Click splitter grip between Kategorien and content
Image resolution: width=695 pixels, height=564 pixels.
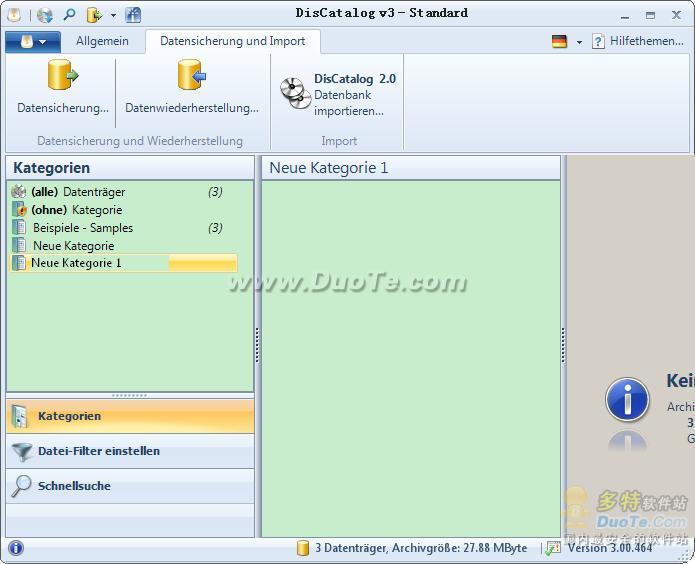pyautogui.click(x=258, y=345)
